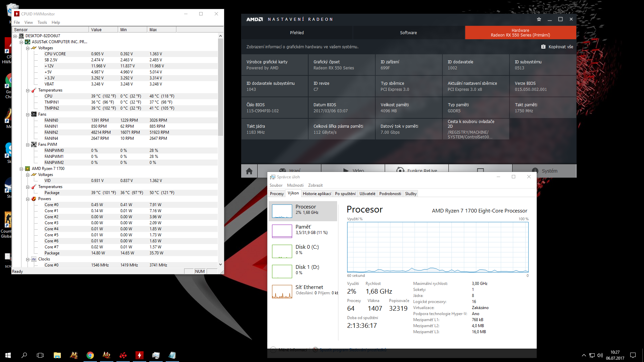This screenshot has height=362, width=644.
Task: Click the Clocks section icon in HWMonitor
Action: click(x=34, y=259)
